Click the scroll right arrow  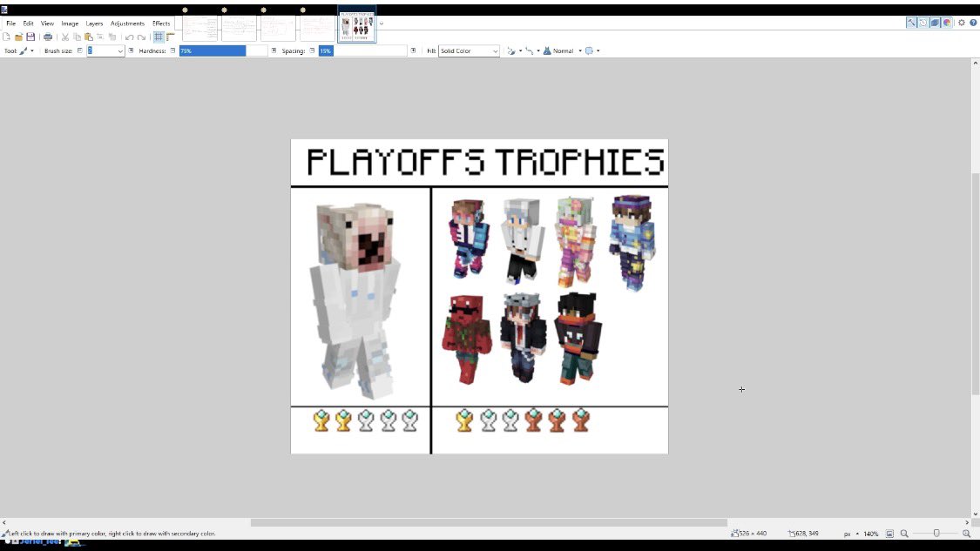tap(967, 522)
